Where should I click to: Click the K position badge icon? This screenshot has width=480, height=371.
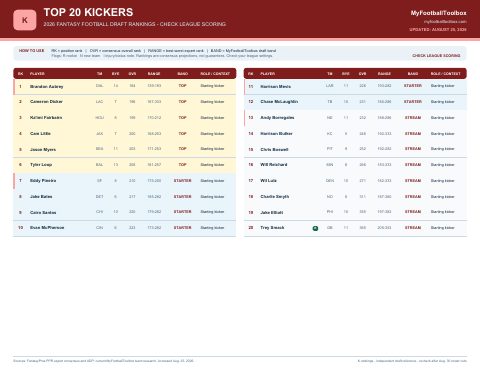25,20
